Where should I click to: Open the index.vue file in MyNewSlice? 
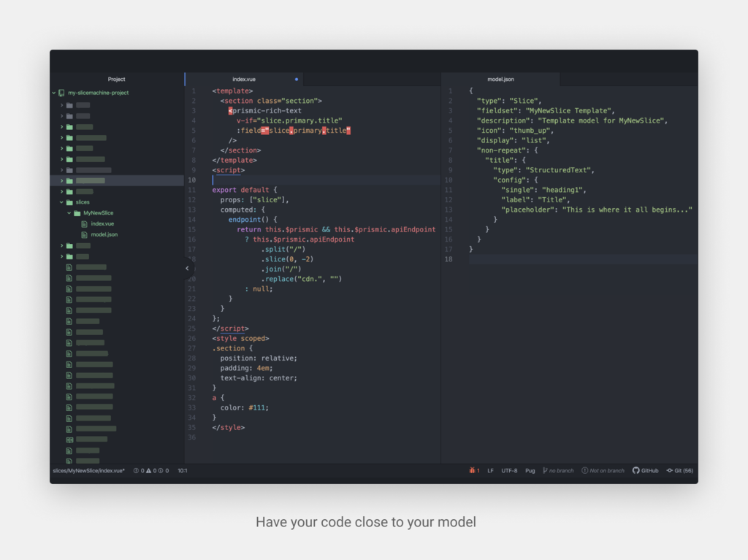pyautogui.click(x=104, y=223)
